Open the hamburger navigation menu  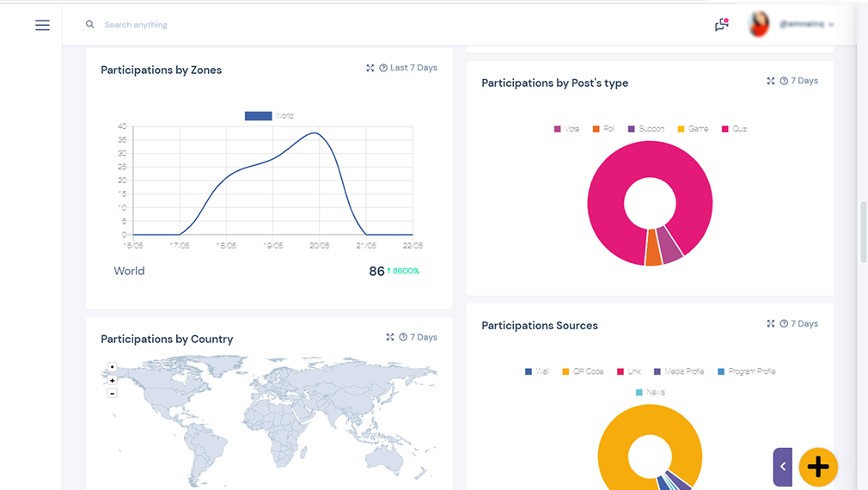coord(43,25)
